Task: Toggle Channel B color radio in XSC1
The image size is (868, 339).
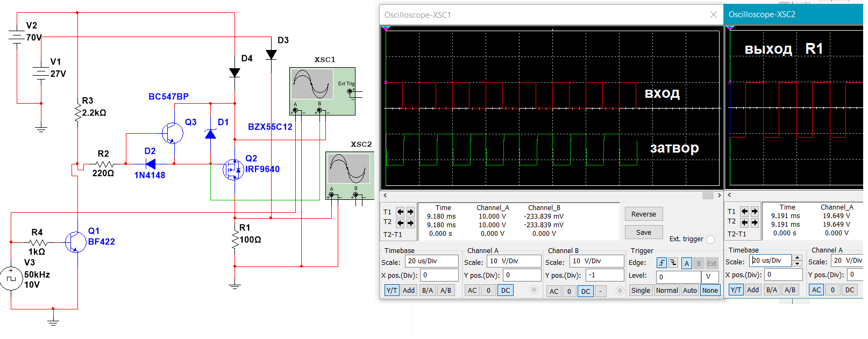Action: pyautogui.click(x=620, y=291)
